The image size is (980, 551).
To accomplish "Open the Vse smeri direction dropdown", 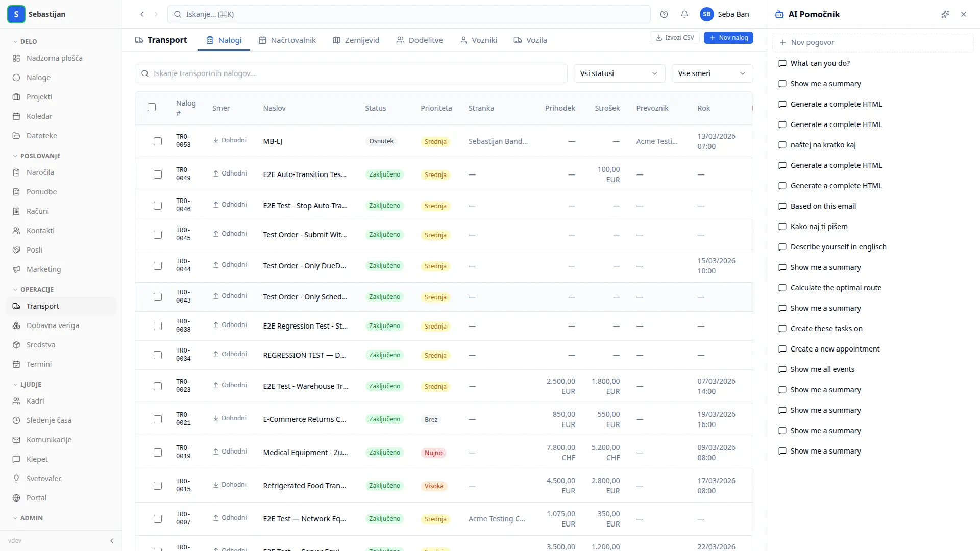I will tap(712, 73).
